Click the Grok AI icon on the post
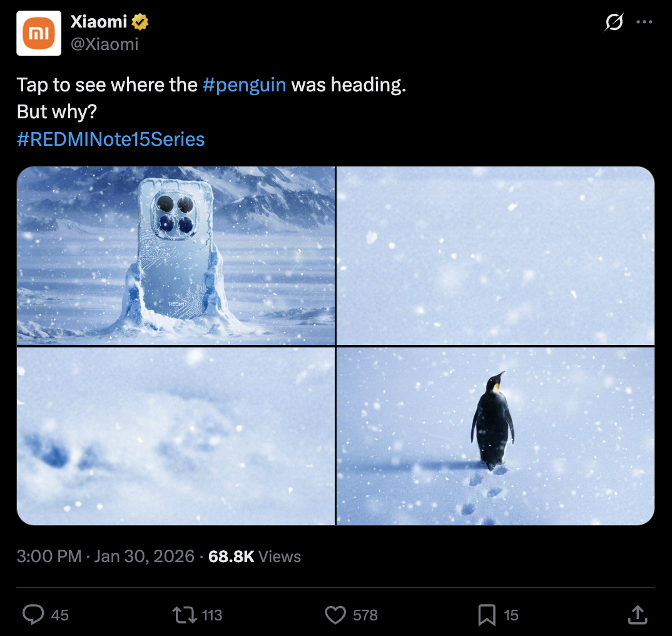Image resolution: width=672 pixels, height=636 pixels. click(614, 21)
